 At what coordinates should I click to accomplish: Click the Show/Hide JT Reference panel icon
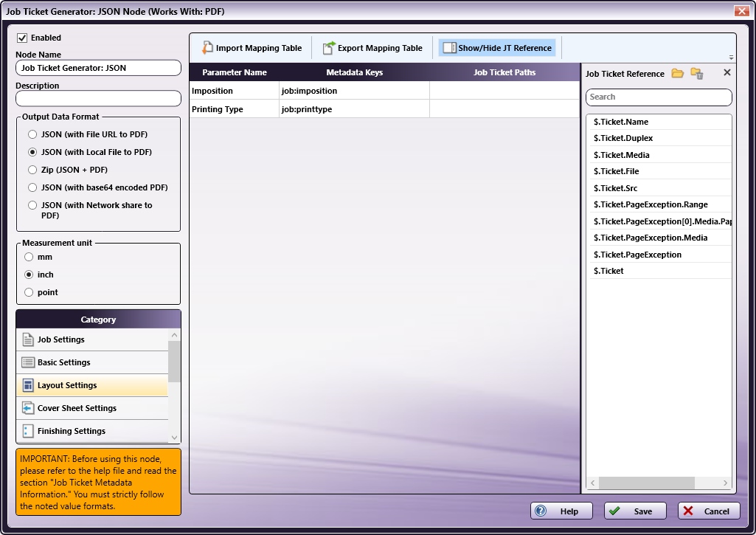tap(449, 48)
